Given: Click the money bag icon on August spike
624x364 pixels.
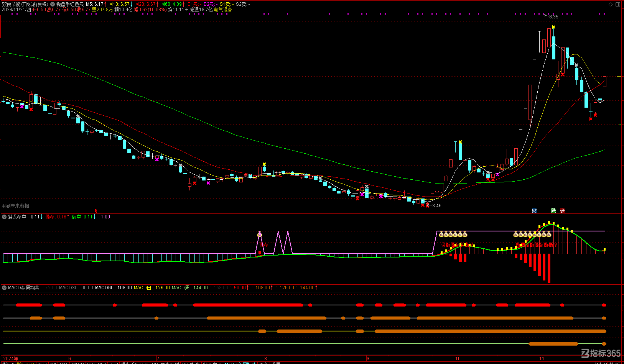Looking at the screenshot, I should pyautogui.click(x=260, y=234).
